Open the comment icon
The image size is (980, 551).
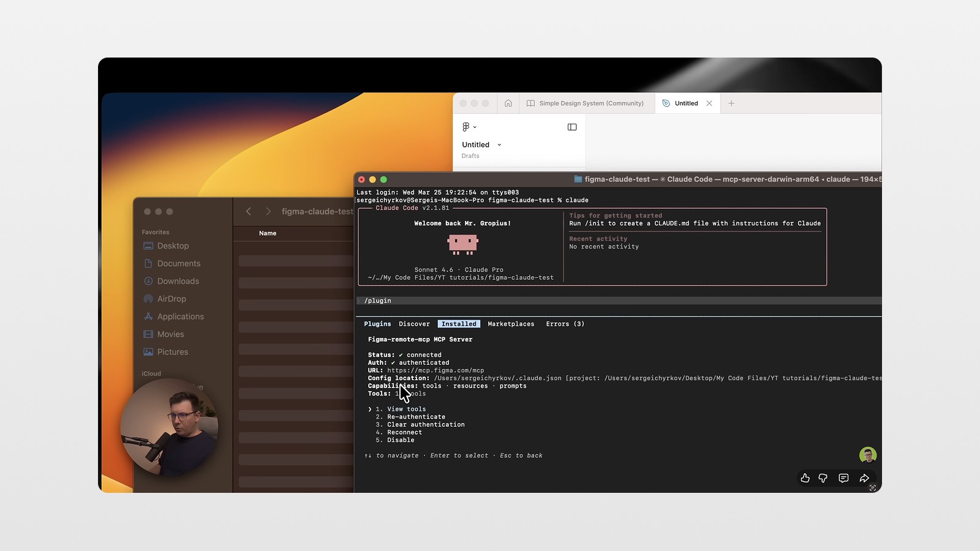click(x=843, y=478)
